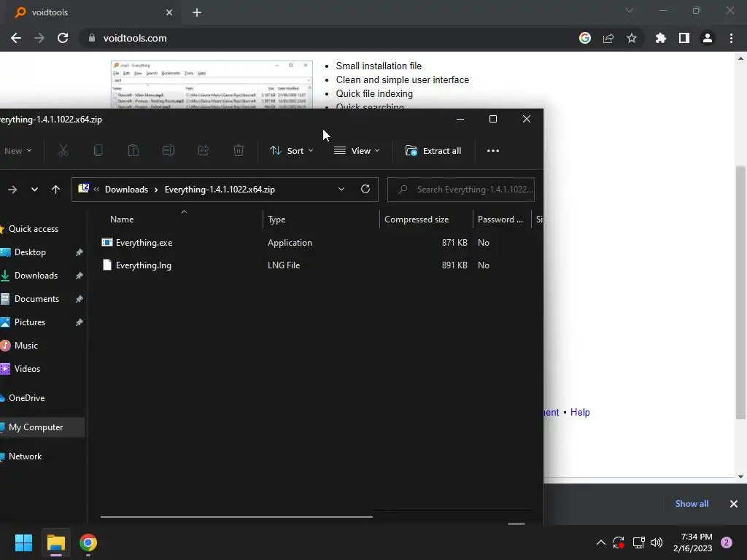Open Chrome profile avatar icon
Viewport: 747px width, 560px height.
click(x=708, y=38)
